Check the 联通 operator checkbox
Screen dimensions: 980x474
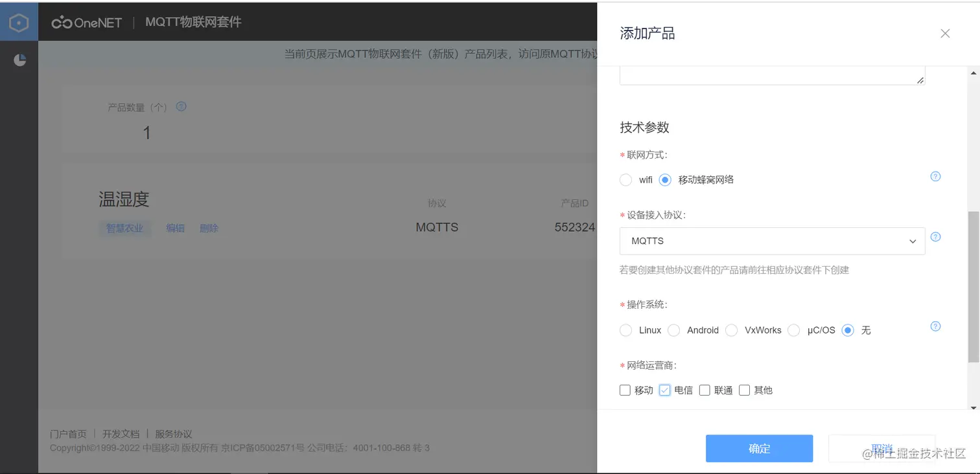tap(705, 390)
